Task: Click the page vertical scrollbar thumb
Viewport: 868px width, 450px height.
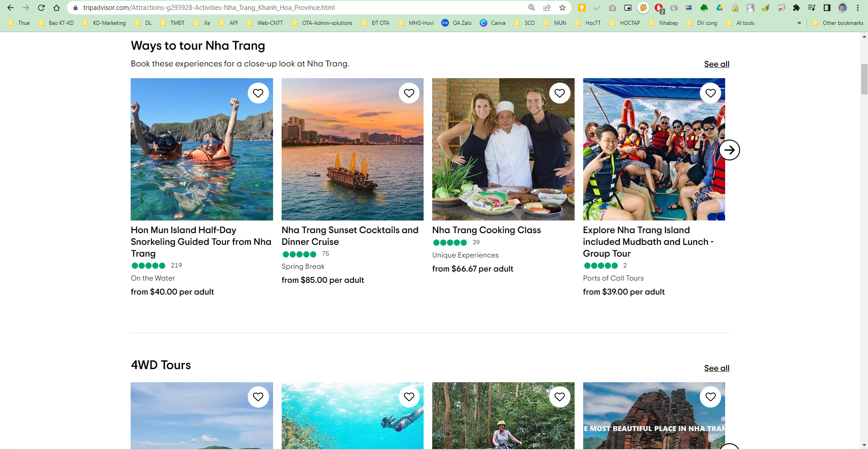Action: tap(864, 79)
